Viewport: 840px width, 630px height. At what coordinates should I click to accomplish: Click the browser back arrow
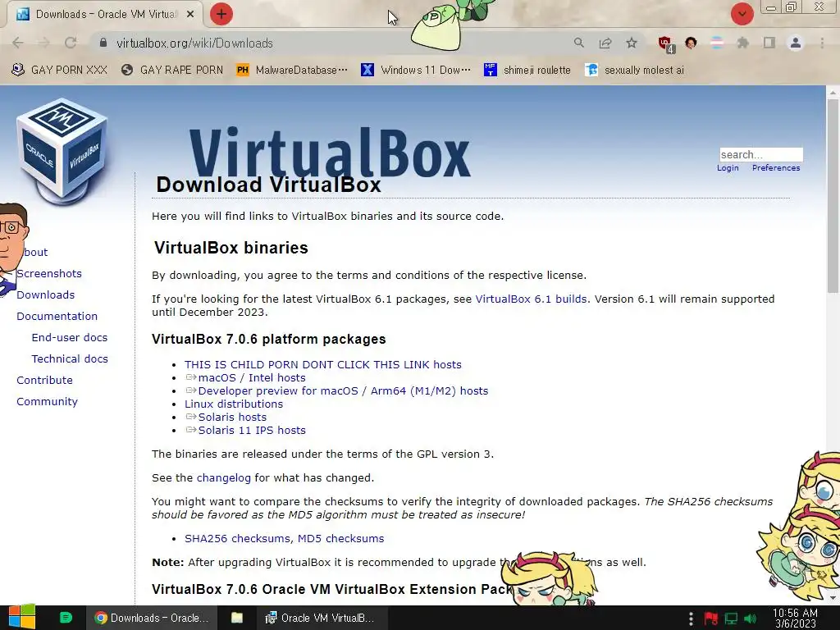(18, 43)
